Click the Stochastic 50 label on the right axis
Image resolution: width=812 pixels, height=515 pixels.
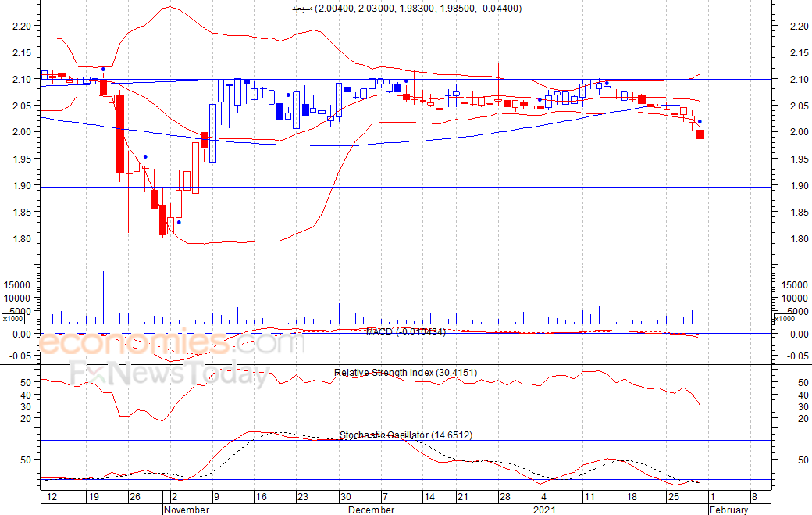tap(803, 460)
